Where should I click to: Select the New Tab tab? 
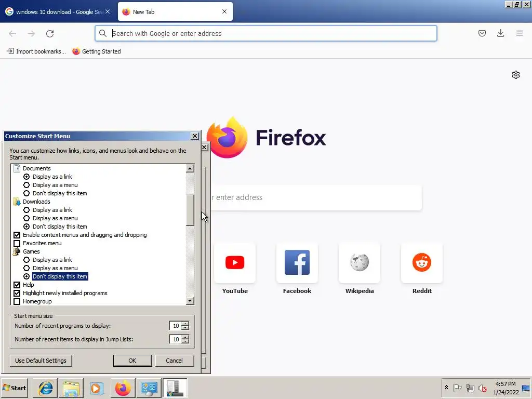click(175, 11)
